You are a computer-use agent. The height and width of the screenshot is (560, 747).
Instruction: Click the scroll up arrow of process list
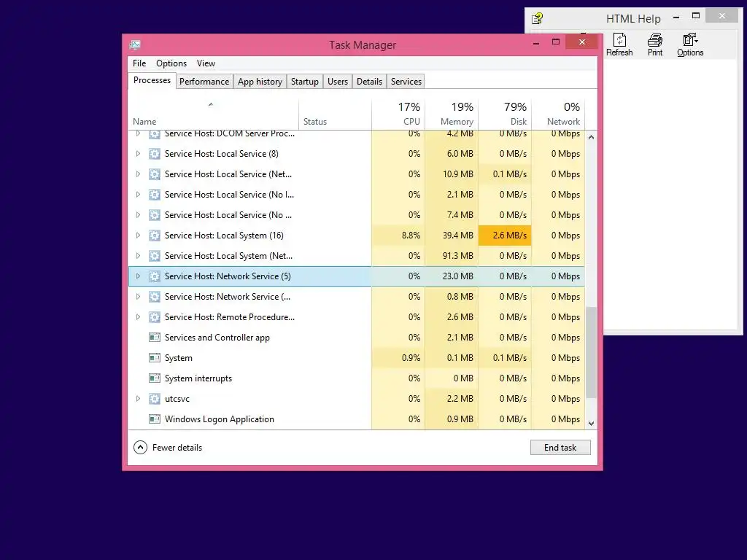591,137
